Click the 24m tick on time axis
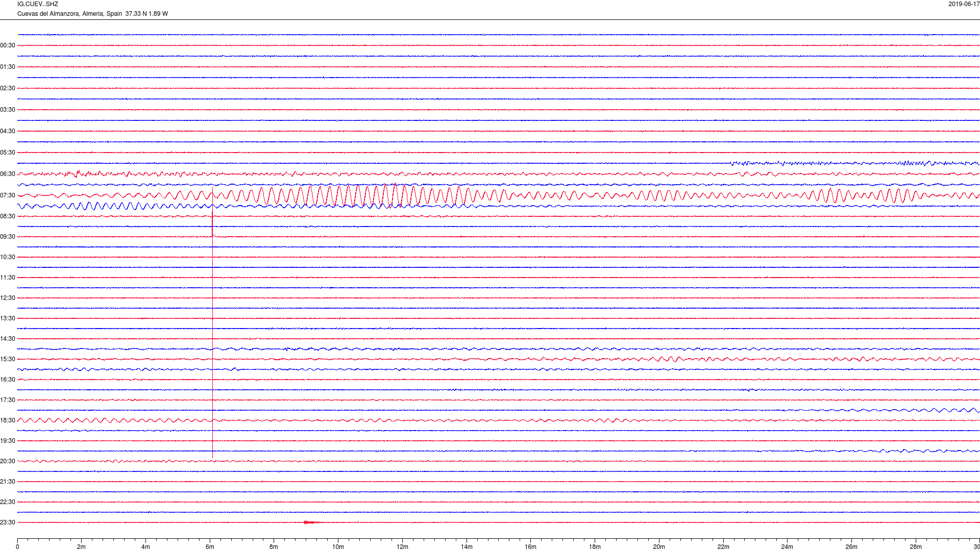The height and width of the screenshot is (551, 980). pyautogui.click(x=787, y=547)
